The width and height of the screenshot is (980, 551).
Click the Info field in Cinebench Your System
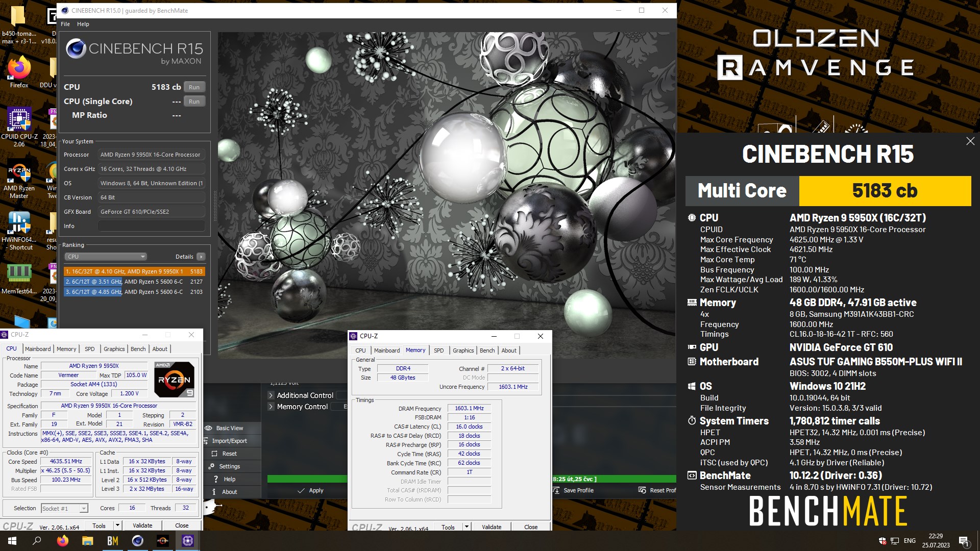[x=152, y=226]
